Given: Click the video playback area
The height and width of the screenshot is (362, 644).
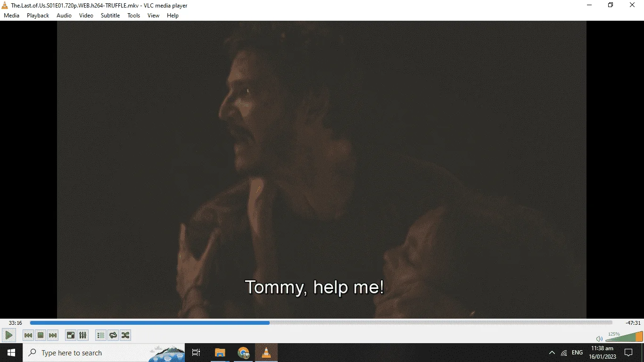Looking at the screenshot, I should [322, 170].
